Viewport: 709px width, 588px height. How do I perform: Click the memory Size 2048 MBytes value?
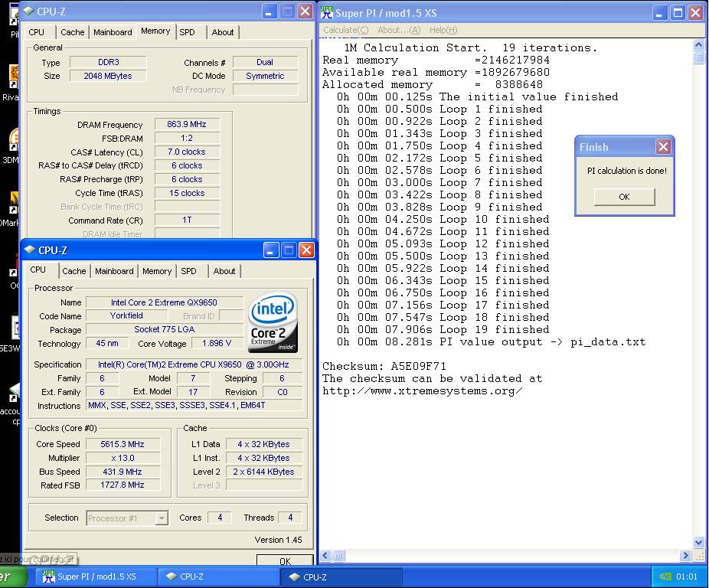108,76
